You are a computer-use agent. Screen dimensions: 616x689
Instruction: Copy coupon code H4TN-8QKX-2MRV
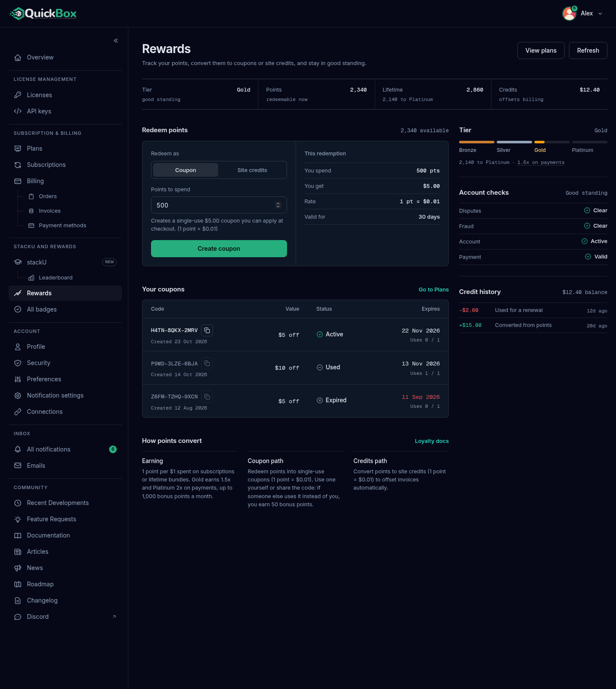click(207, 330)
